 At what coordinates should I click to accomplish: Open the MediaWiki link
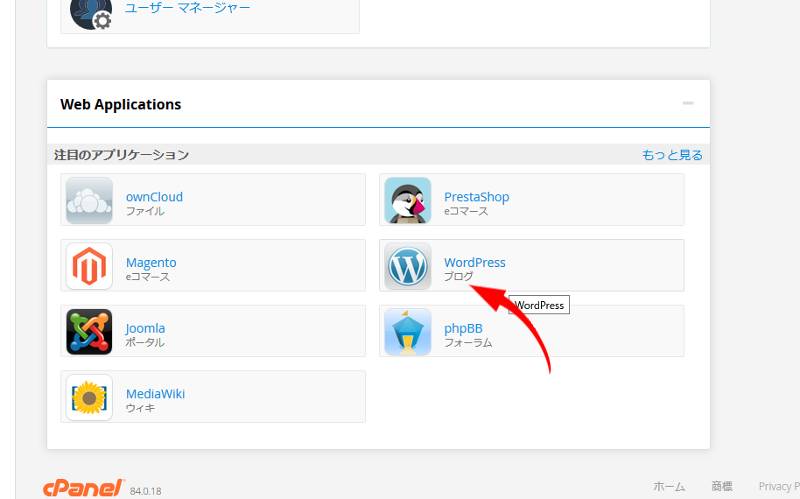pos(155,394)
